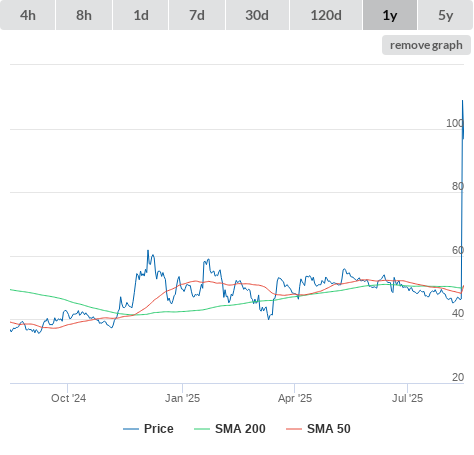The height and width of the screenshot is (455, 474).
Task: Hide the SMA 50 series
Action: pyautogui.click(x=318, y=429)
